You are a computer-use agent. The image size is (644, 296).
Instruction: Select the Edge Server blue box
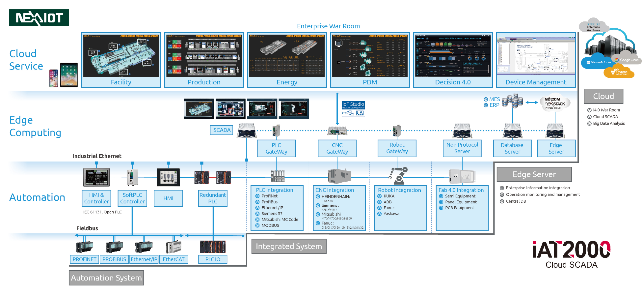coord(556,148)
